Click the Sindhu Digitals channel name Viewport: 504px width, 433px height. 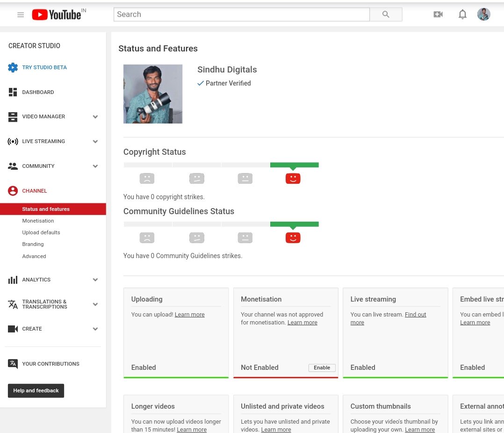click(x=227, y=70)
